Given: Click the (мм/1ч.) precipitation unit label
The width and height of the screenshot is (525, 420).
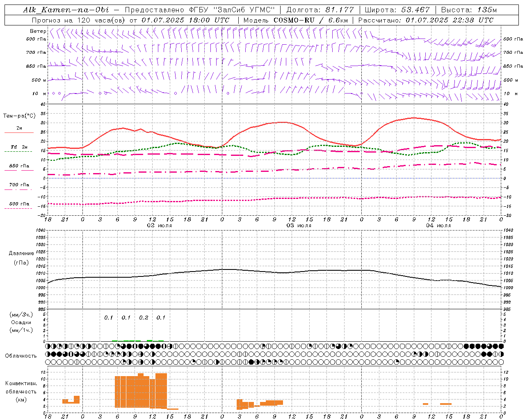Looking at the screenshot, I should coord(21,330).
